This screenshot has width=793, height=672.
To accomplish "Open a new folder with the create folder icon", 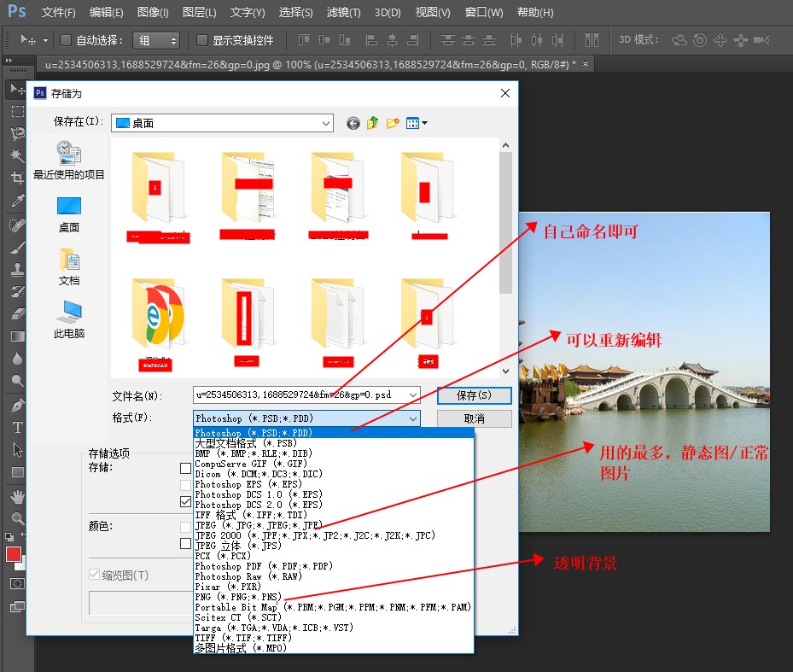I will pyautogui.click(x=392, y=122).
